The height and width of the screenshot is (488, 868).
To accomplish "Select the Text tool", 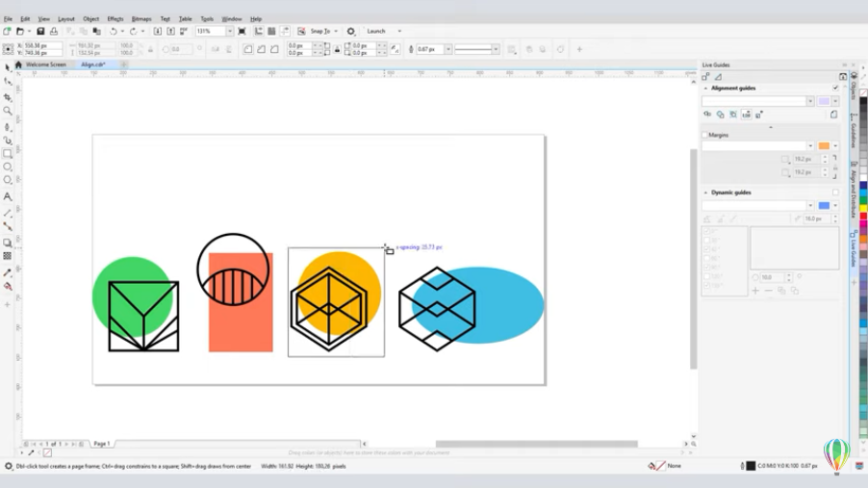I will (7, 196).
